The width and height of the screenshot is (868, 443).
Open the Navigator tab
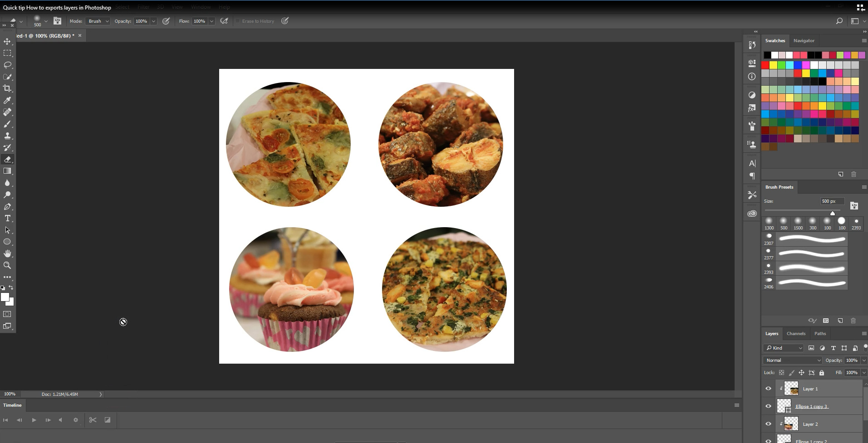pyautogui.click(x=804, y=41)
